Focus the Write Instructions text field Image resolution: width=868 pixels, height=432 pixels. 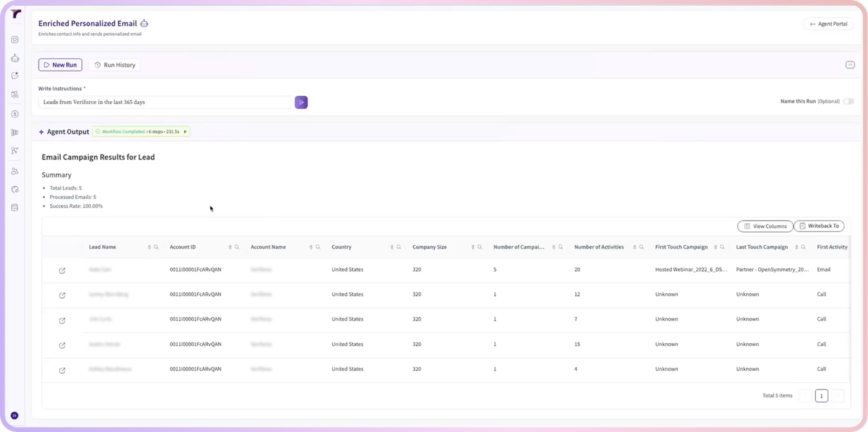coord(165,102)
